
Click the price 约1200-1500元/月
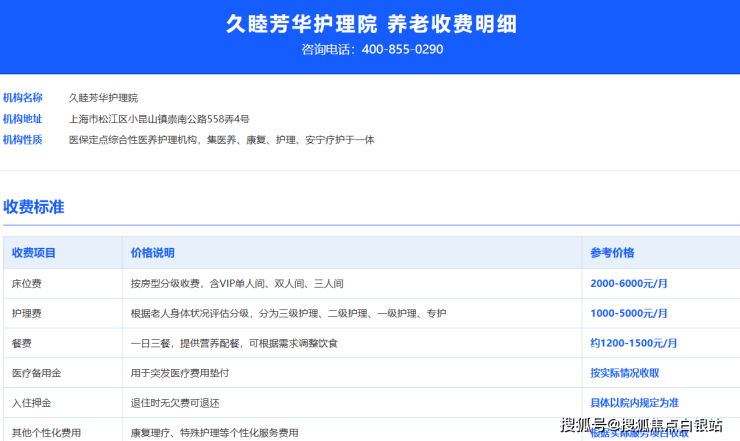tap(634, 343)
